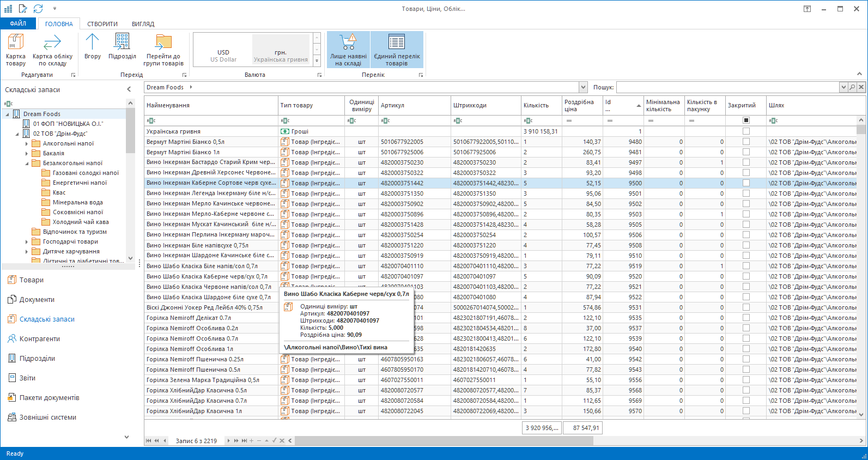Image resolution: width=868 pixels, height=460 pixels.
Task: Expand the Бакалія folder
Action: (x=27, y=154)
